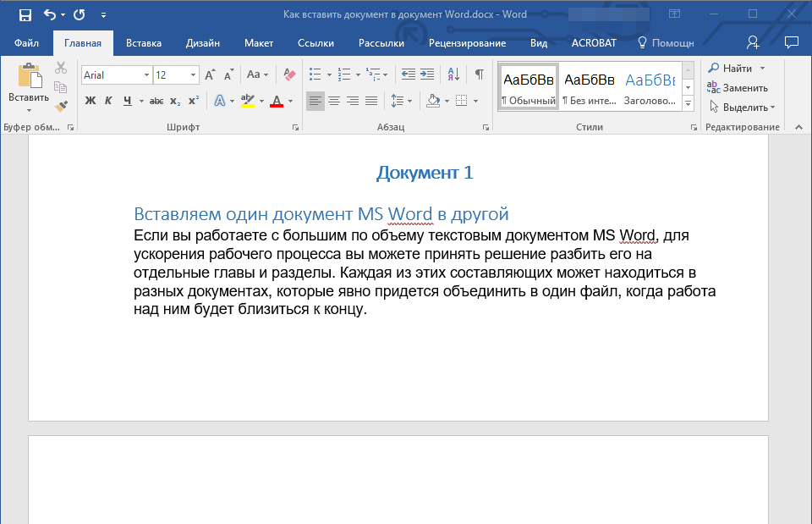Toggle bold formatting (Ж)
Screen dimensions: 812x524
[x=91, y=101]
